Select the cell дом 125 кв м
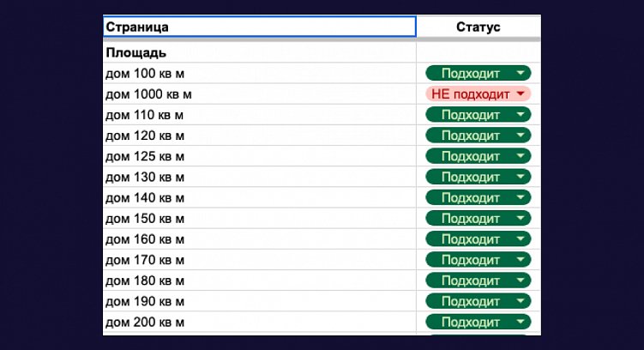This screenshot has width=644, height=350. click(x=260, y=156)
